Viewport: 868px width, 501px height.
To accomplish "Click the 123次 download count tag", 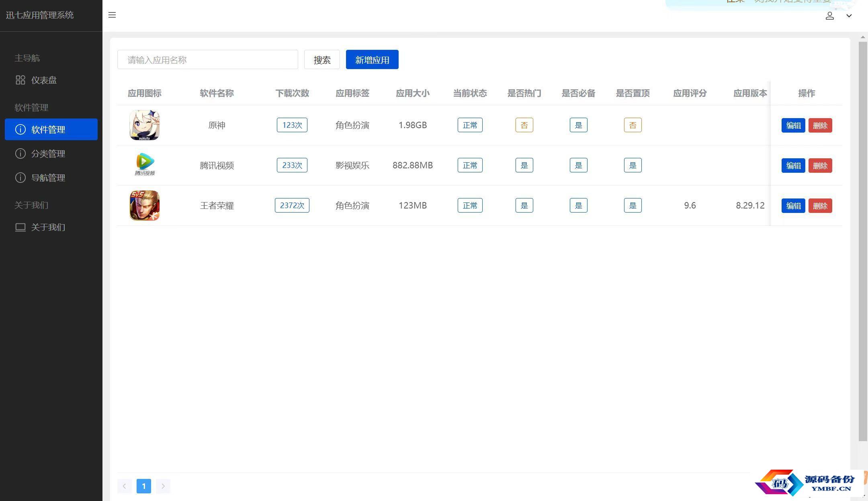I will tap(292, 125).
